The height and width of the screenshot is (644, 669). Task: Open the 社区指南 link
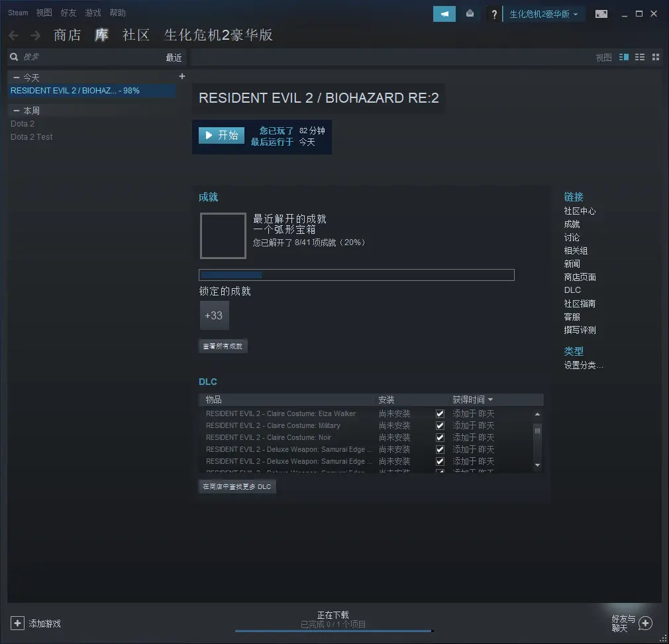(580, 303)
